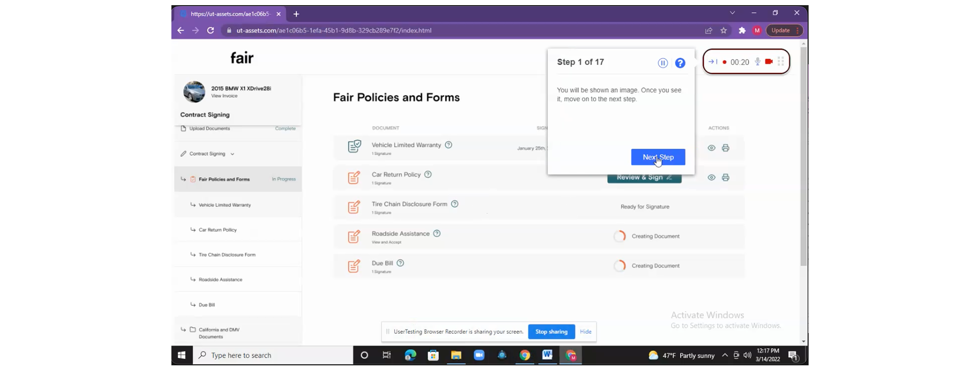This screenshot has width=980, height=372.
Task: Click the Car Return Policy sign document icon
Action: (354, 177)
